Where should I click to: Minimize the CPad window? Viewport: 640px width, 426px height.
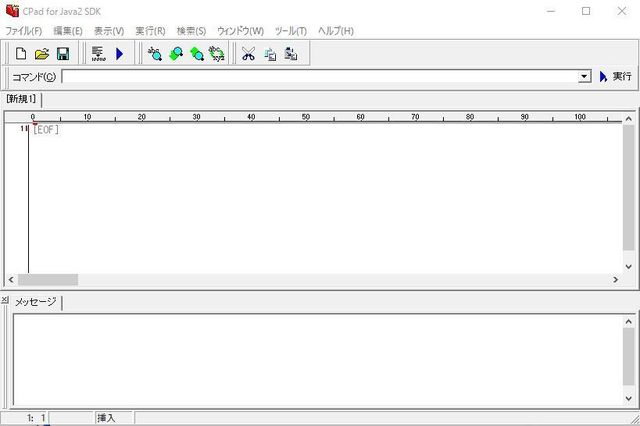pos(551,11)
